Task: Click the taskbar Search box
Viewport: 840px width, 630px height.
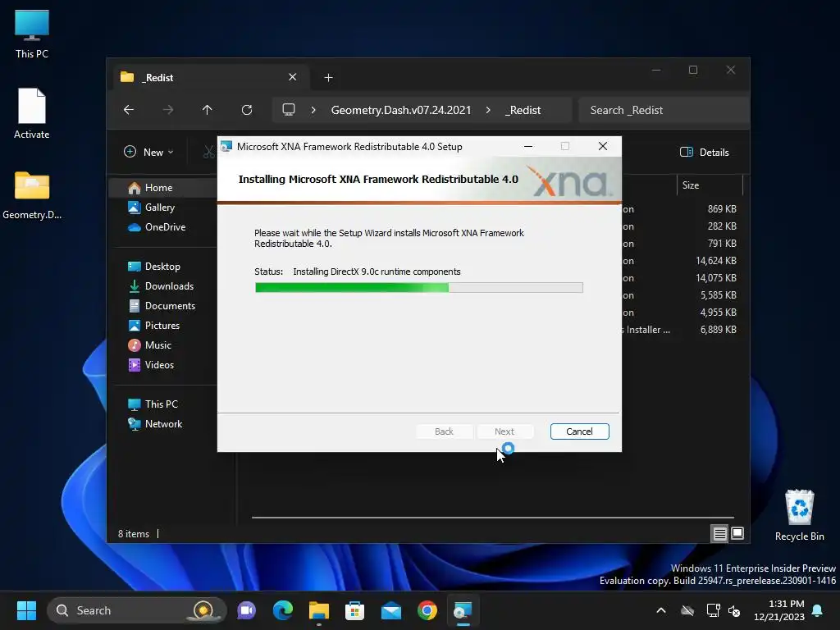Action: coord(137,610)
